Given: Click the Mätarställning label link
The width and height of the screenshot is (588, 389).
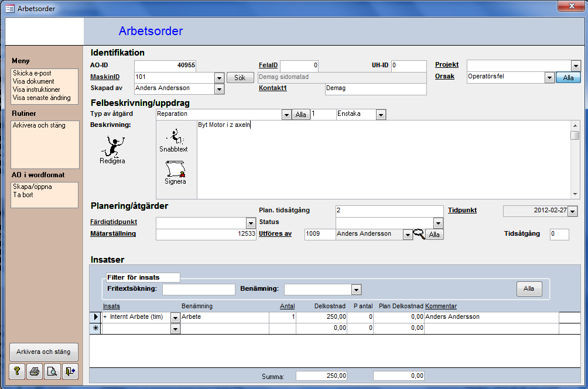Looking at the screenshot, I should 113,233.
